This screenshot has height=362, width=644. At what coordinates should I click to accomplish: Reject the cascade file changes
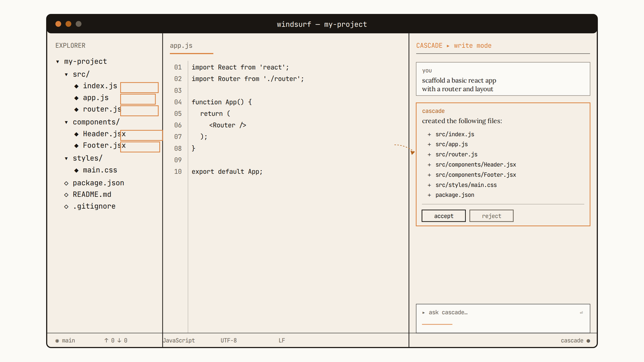(492, 216)
